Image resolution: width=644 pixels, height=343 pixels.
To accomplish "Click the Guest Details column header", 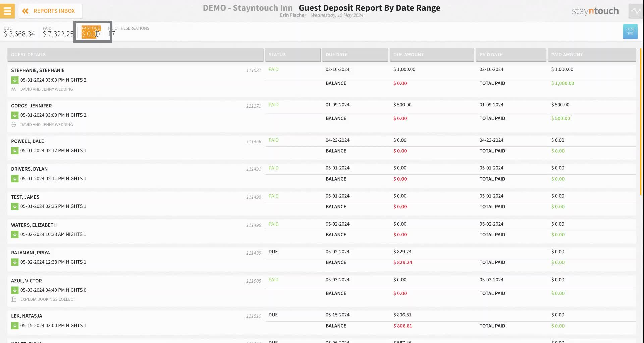I will (135, 55).
